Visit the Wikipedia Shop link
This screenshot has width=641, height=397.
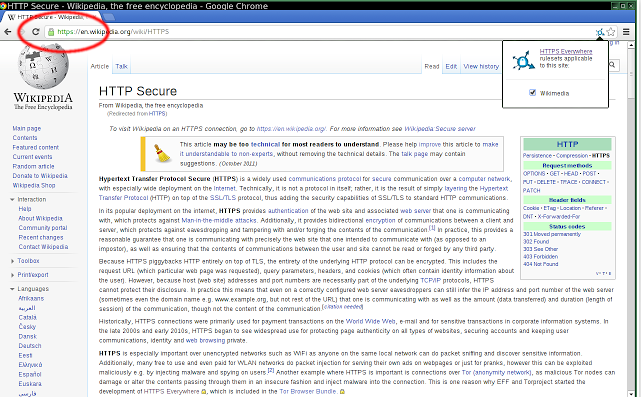34,185
